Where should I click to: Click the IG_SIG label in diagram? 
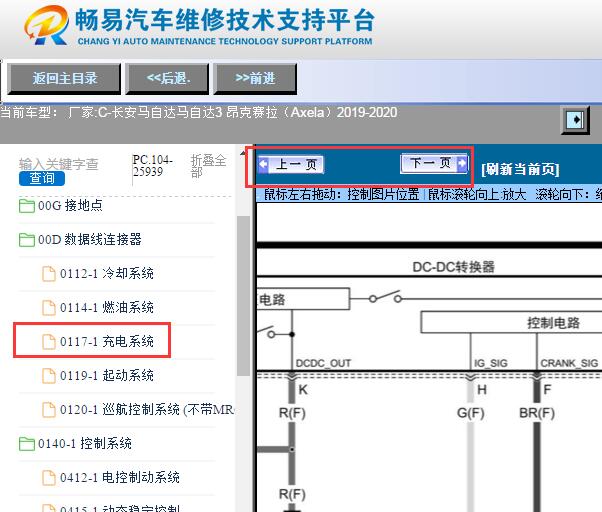(491, 363)
